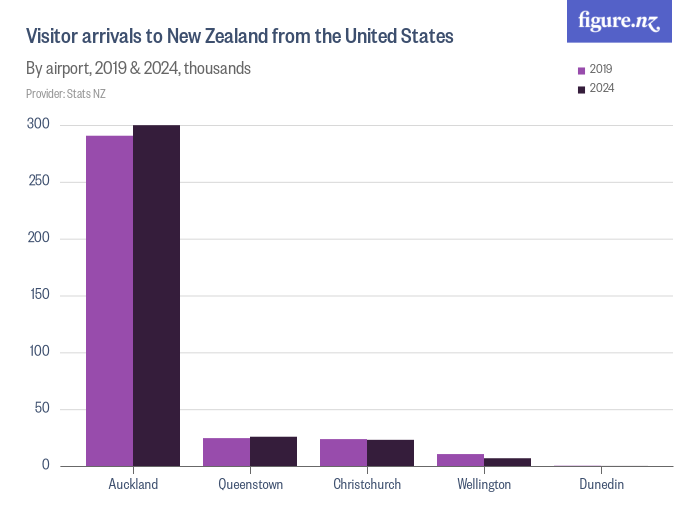
Task: Click the Christchurch axis label
Action: pos(367,485)
